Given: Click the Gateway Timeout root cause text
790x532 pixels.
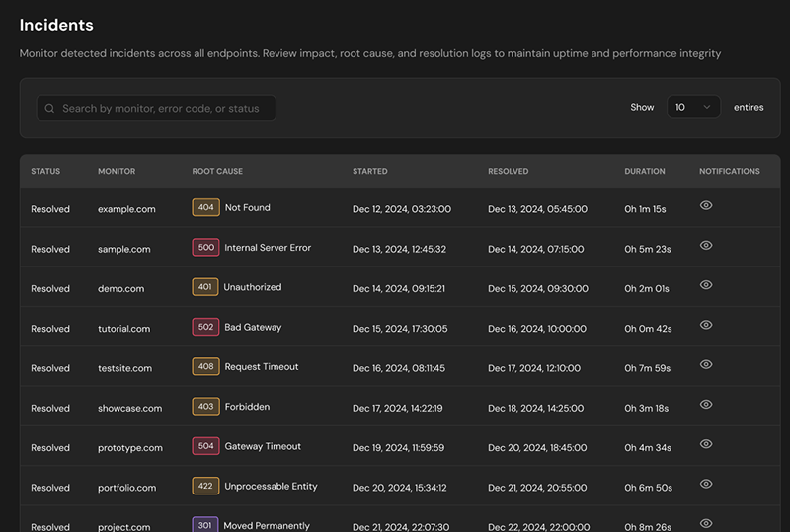Looking at the screenshot, I should point(263,446).
